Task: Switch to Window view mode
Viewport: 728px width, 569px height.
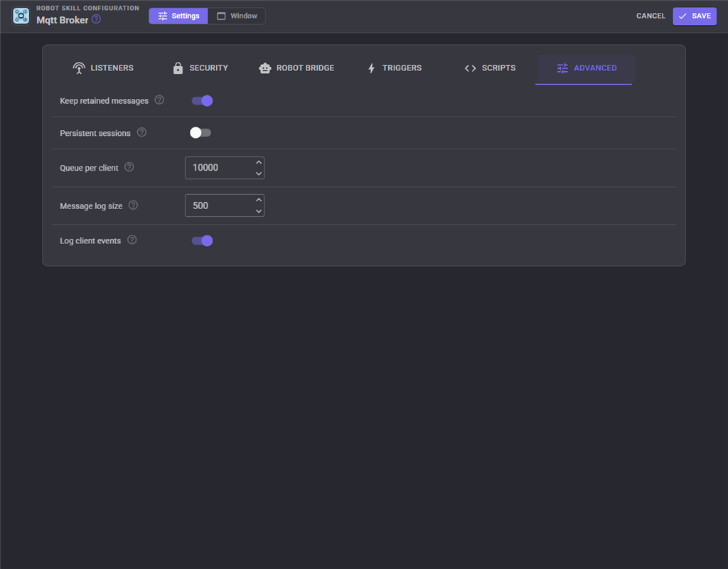Action: click(237, 16)
